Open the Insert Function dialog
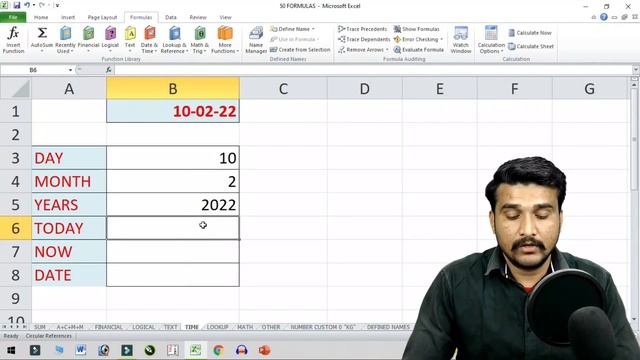 [13, 40]
